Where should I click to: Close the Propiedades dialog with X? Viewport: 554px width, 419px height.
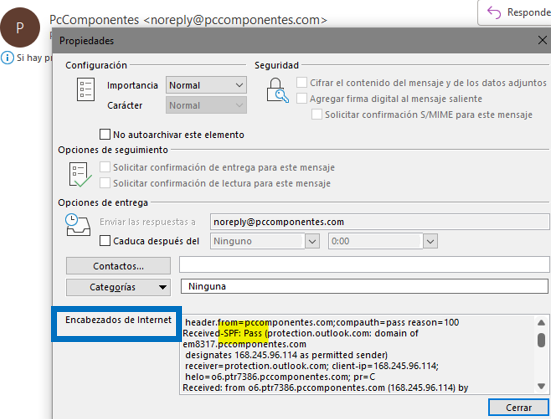(542, 40)
